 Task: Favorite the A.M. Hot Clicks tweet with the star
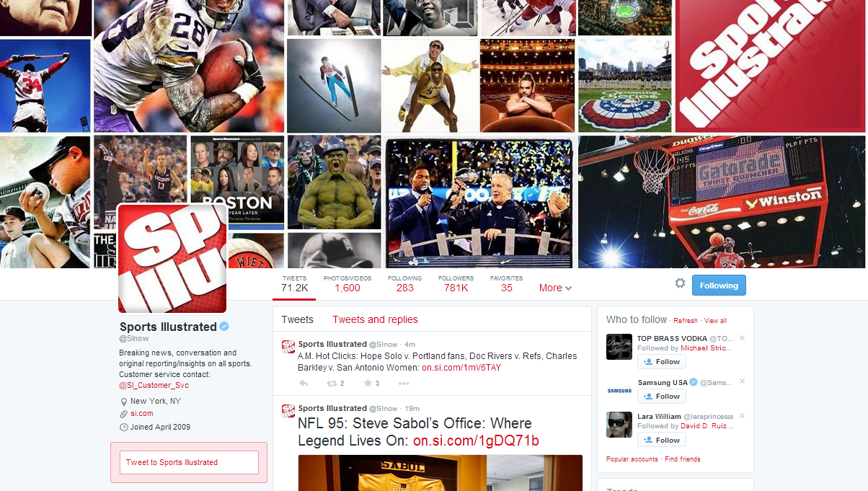(368, 384)
